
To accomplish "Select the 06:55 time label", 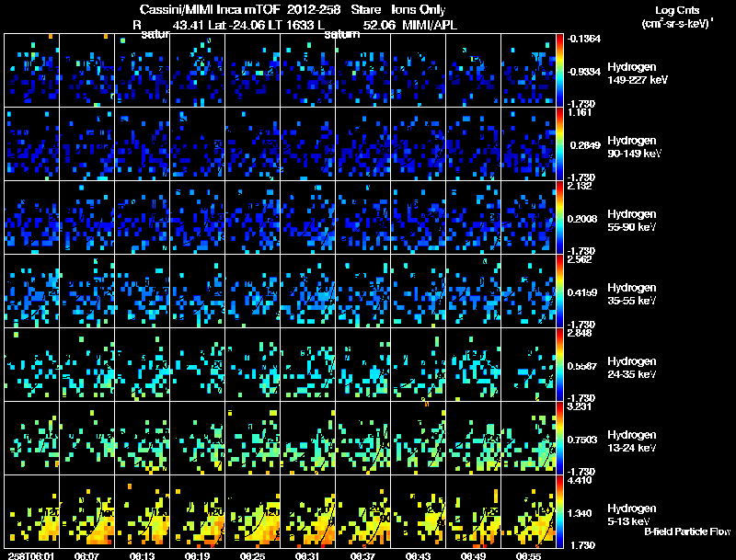I will pos(528,556).
